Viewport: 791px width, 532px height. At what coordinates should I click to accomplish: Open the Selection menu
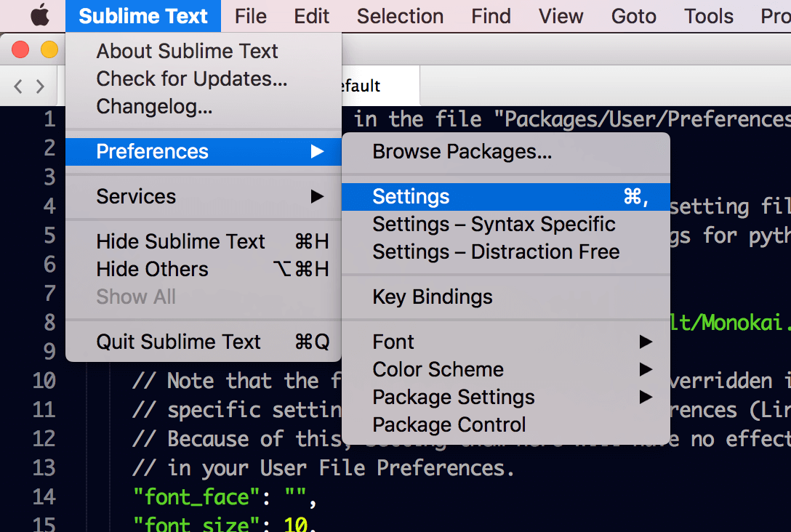pos(400,16)
